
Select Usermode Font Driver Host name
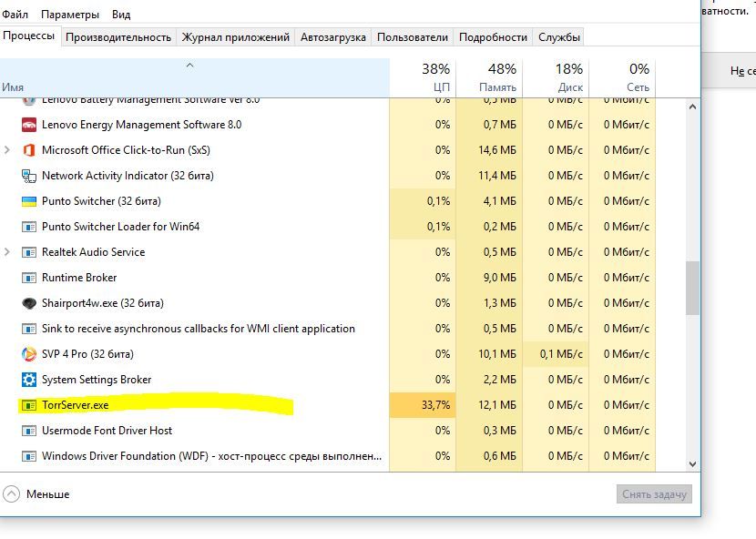tap(107, 431)
